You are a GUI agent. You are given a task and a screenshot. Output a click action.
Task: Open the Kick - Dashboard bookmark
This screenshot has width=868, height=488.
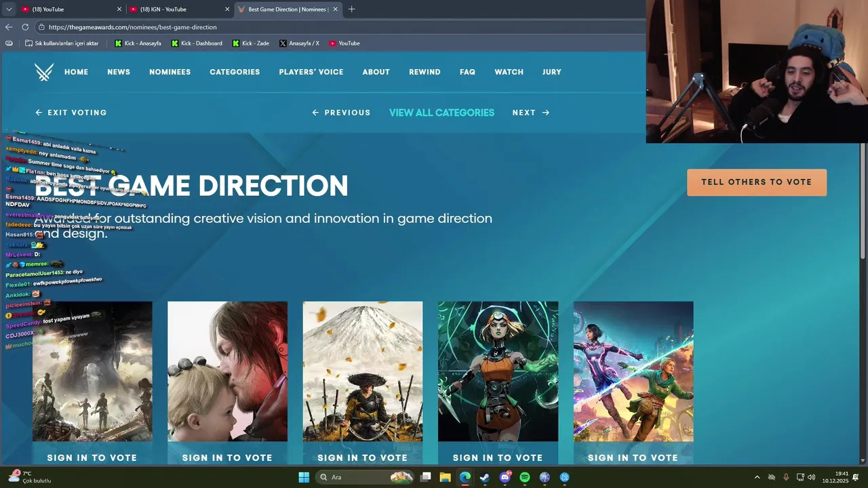tap(197, 43)
